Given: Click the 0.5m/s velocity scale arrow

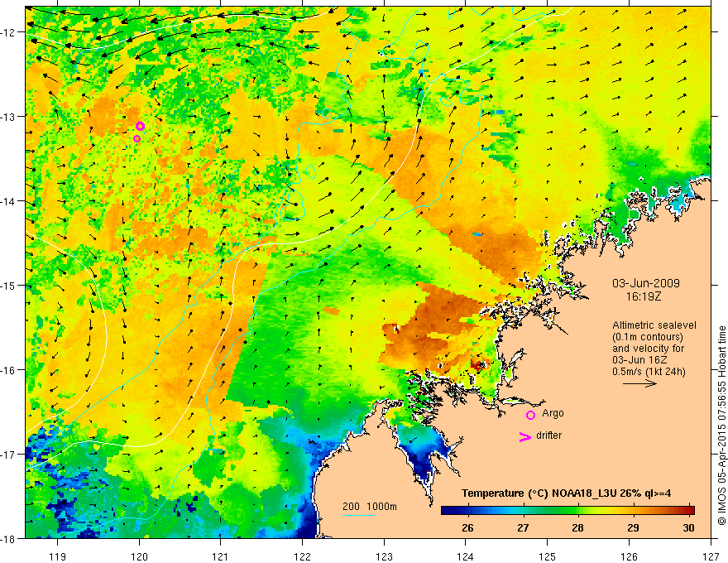Looking at the screenshot, I should pyautogui.click(x=639, y=383).
